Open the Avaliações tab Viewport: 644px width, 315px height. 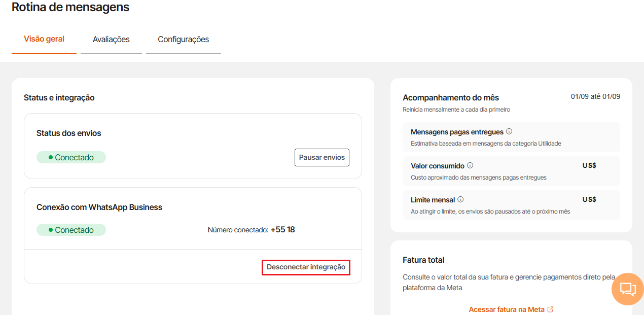coord(111,40)
